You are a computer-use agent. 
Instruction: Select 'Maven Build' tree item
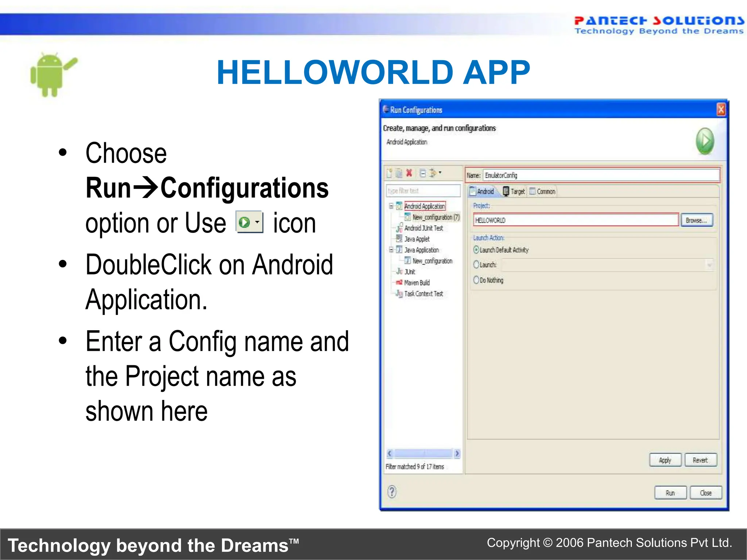pos(417,283)
